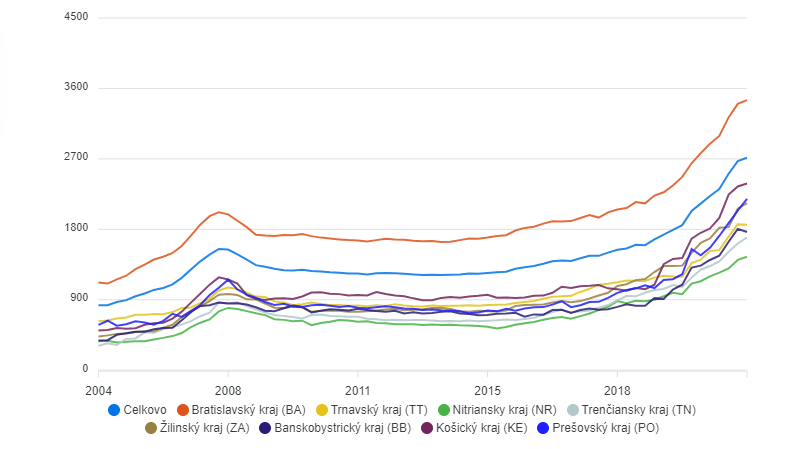Click the 2015 x-axis label
This screenshot has height=449, width=798.
[x=487, y=390]
